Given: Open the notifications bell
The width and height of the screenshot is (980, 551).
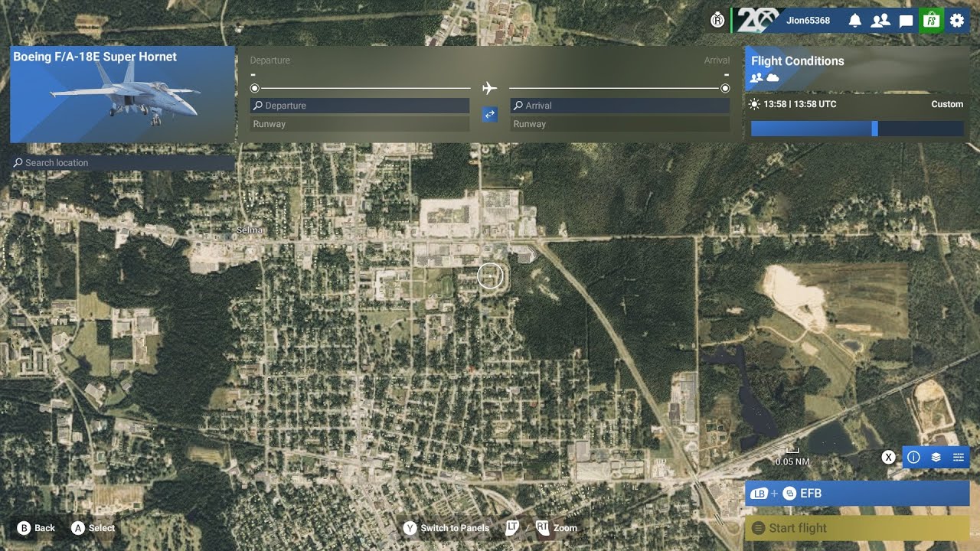Looking at the screenshot, I should [855, 21].
